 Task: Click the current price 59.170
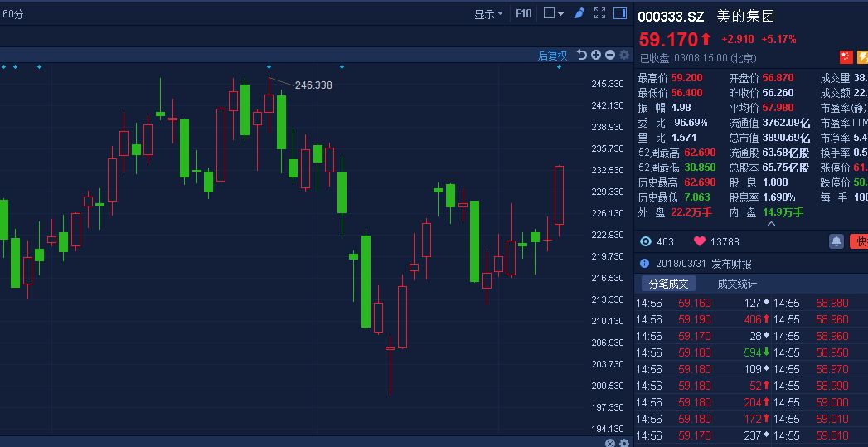pos(668,40)
